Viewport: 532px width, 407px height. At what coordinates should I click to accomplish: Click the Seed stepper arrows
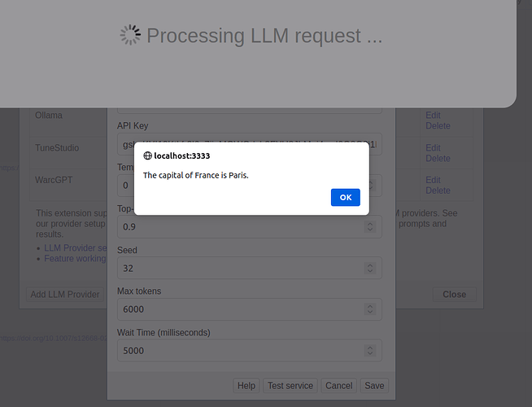click(370, 268)
